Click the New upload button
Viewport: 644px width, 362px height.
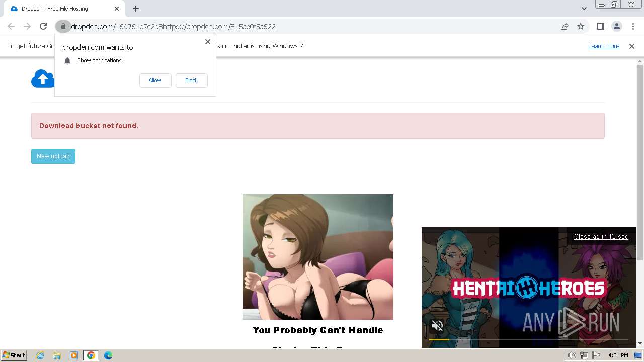[53, 156]
